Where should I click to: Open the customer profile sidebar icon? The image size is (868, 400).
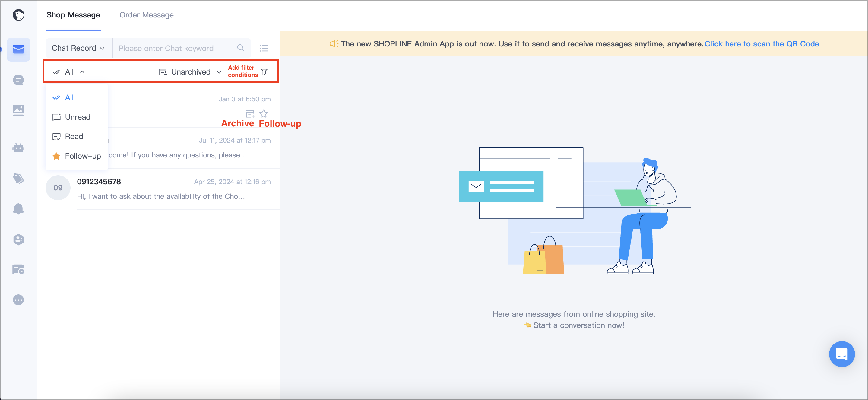[18, 239]
